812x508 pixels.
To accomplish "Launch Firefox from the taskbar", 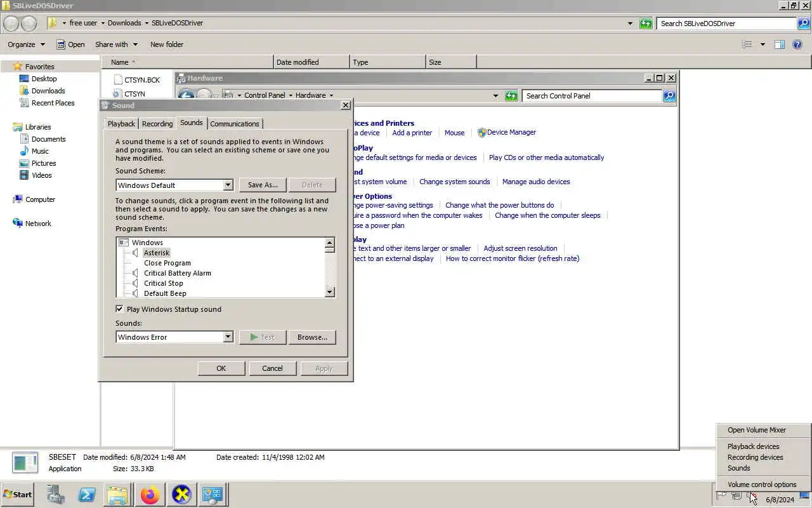I will coord(150,495).
